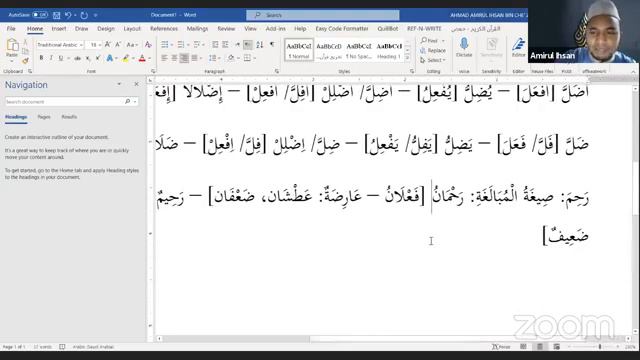
Task: Toggle Bold formatting
Action: (x=41, y=58)
